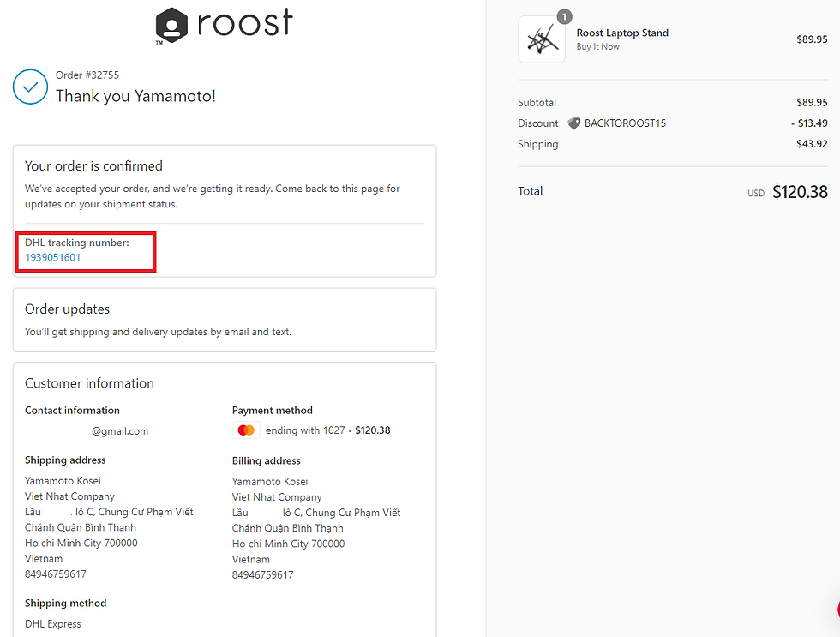Click the 'Payment method' heading
Image resolution: width=840 pixels, height=637 pixels.
click(273, 411)
